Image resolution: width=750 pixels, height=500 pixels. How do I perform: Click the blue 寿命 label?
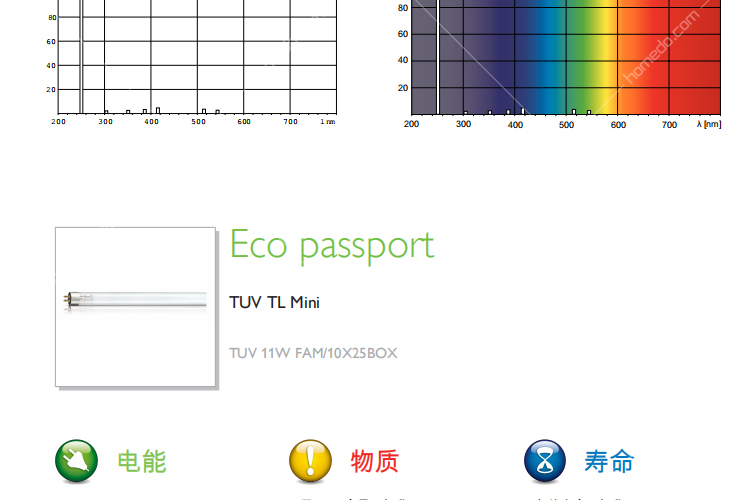tap(609, 461)
